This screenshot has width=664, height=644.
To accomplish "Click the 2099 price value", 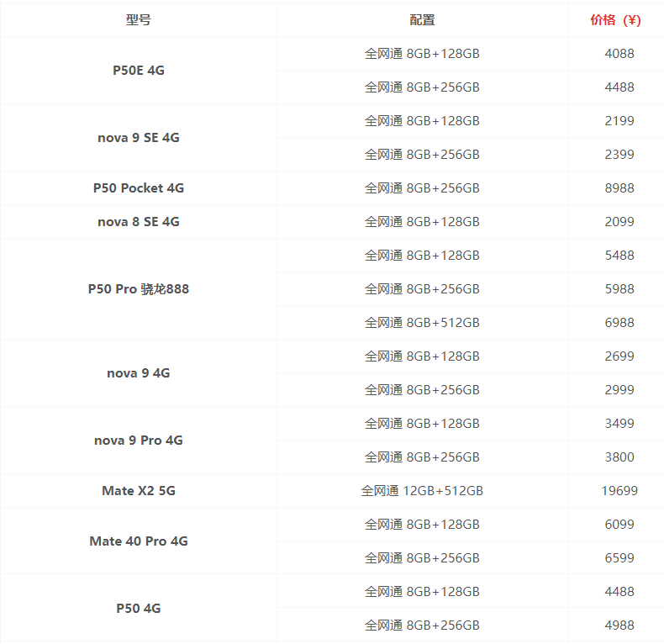I will tap(619, 222).
